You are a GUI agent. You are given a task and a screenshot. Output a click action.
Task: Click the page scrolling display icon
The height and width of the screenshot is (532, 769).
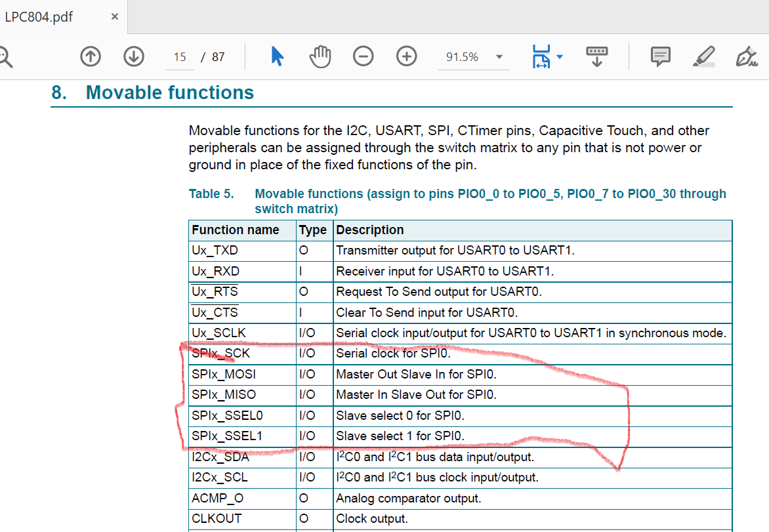tap(596, 56)
